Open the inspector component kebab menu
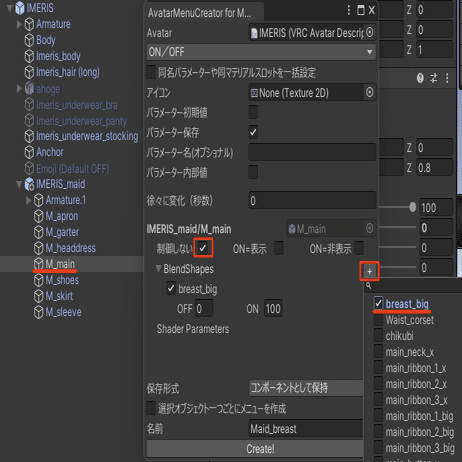This screenshot has height=462, width=462. coord(447,78)
